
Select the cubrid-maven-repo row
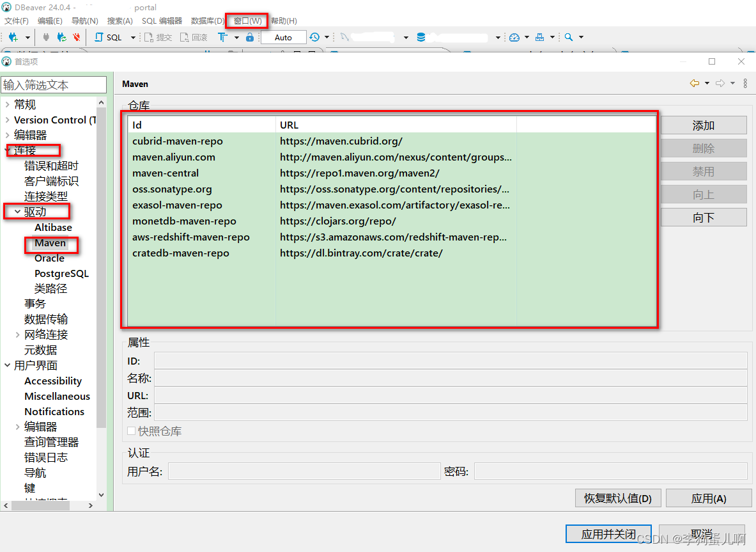(392, 141)
